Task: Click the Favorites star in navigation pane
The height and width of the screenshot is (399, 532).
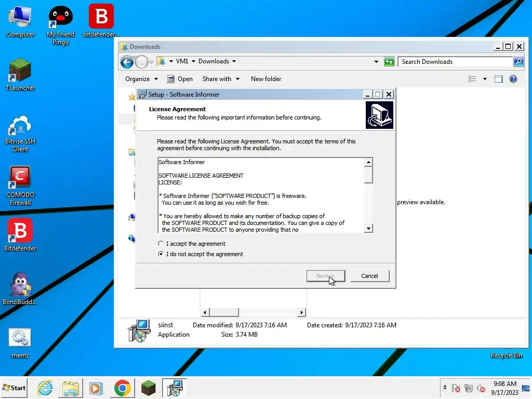Action: pyautogui.click(x=131, y=97)
